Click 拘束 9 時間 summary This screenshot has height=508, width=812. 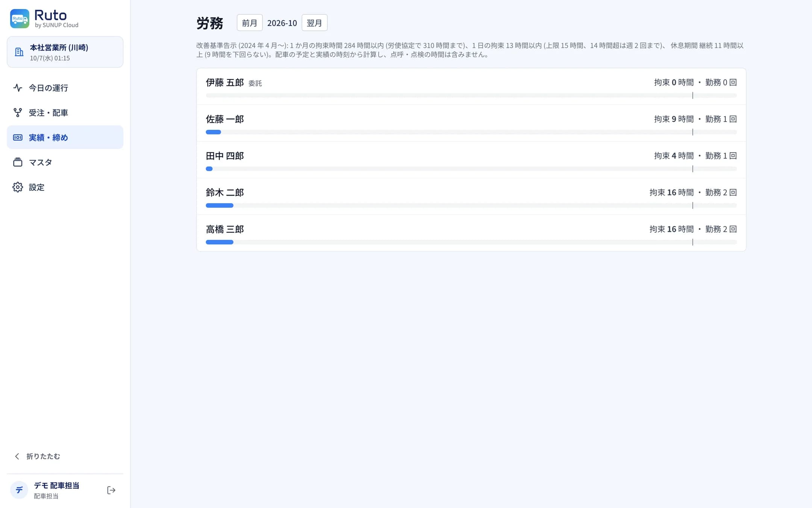pyautogui.click(x=674, y=119)
